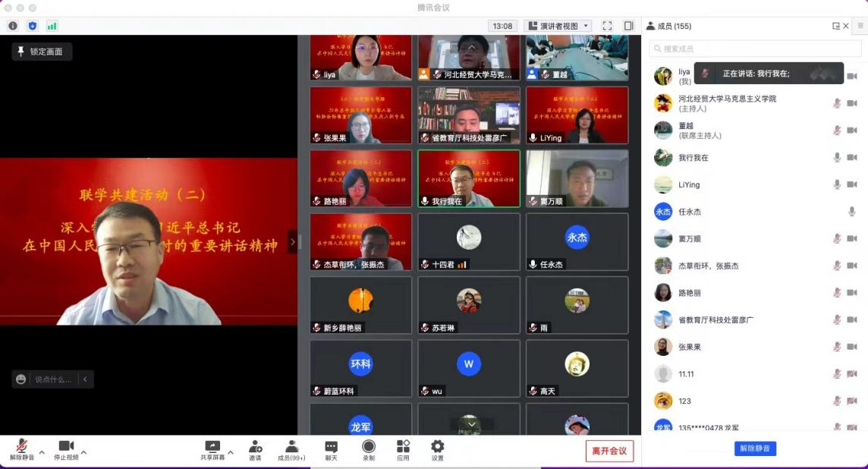Check the green network signal icon
Viewport: 868px width, 469px height.
click(52, 26)
